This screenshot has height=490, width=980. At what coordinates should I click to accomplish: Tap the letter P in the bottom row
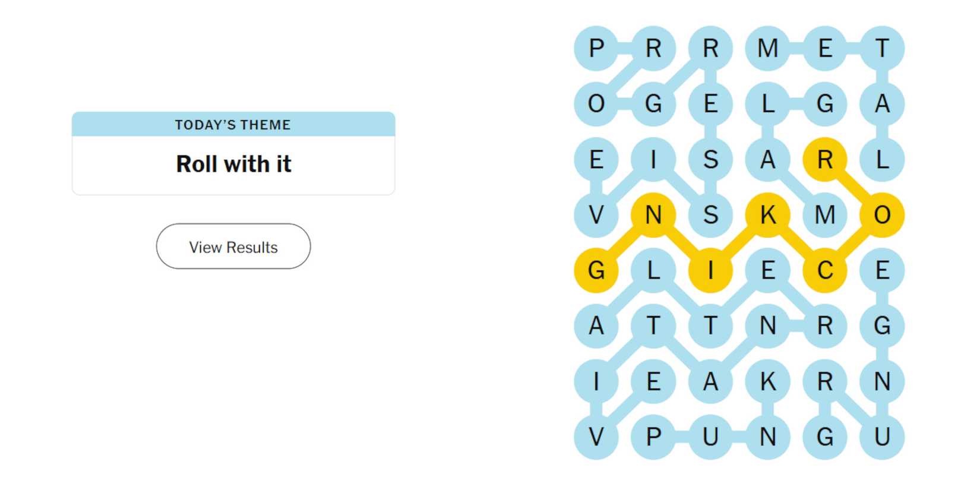653,437
